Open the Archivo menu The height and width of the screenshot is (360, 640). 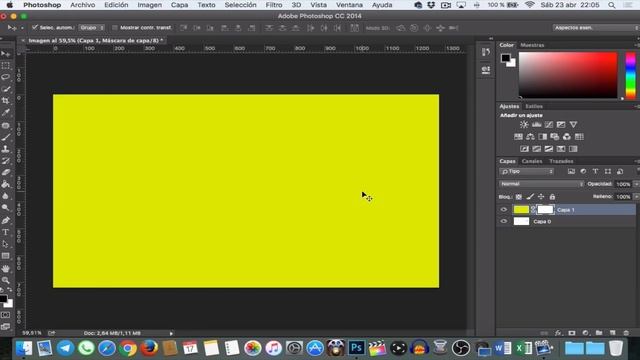click(82, 5)
